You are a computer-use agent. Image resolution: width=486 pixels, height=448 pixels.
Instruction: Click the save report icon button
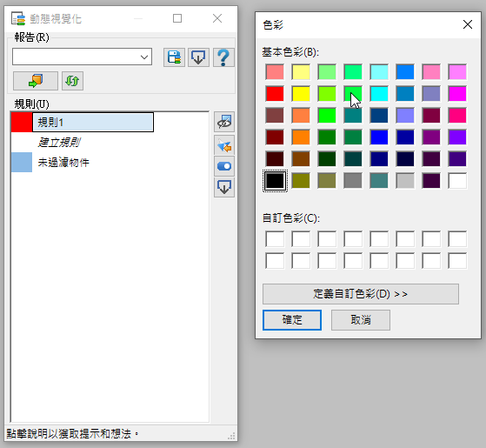pyautogui.click(x=174, y=57)
